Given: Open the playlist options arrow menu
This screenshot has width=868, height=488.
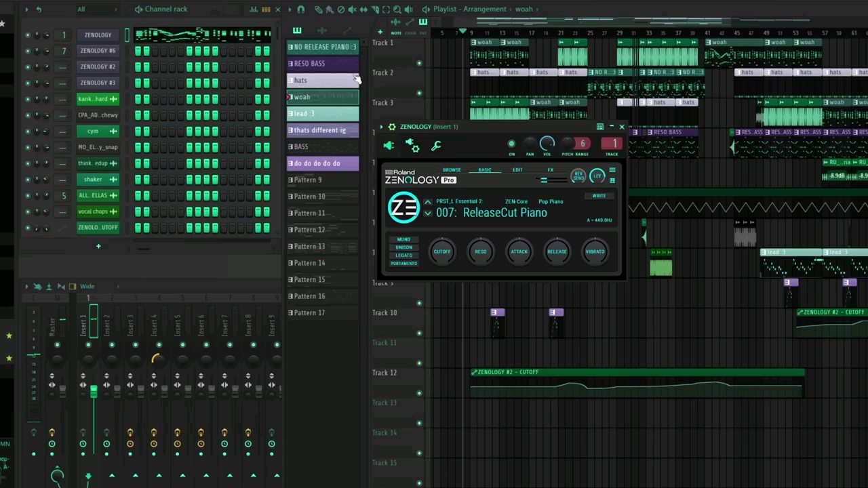Looking at the screenshot, I should 290,9.
